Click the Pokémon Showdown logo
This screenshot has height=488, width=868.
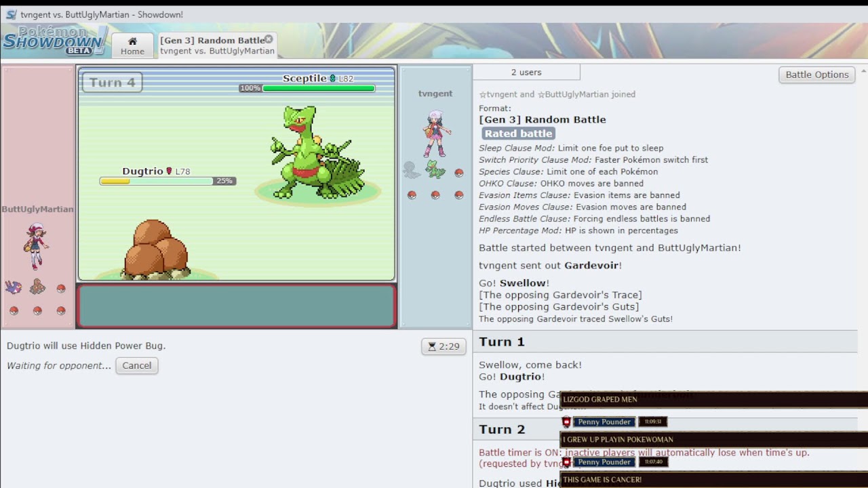[x=54, y=41]
